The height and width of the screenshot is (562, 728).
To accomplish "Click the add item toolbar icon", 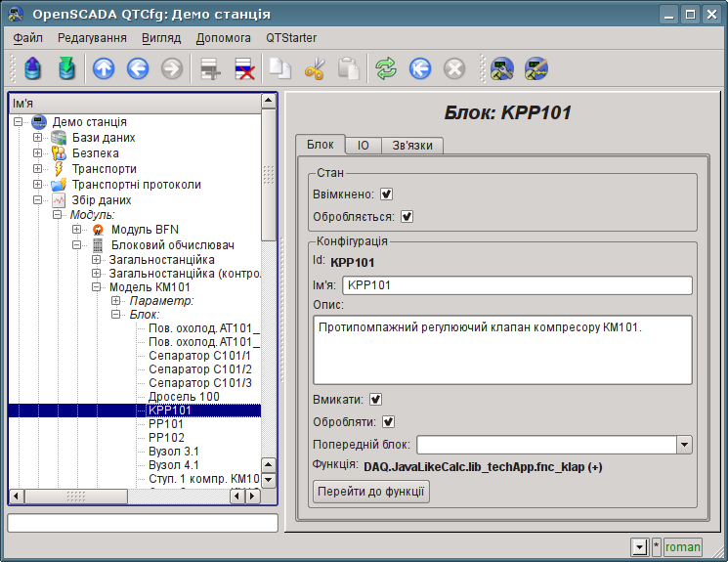I will click(x=207, y=68).
